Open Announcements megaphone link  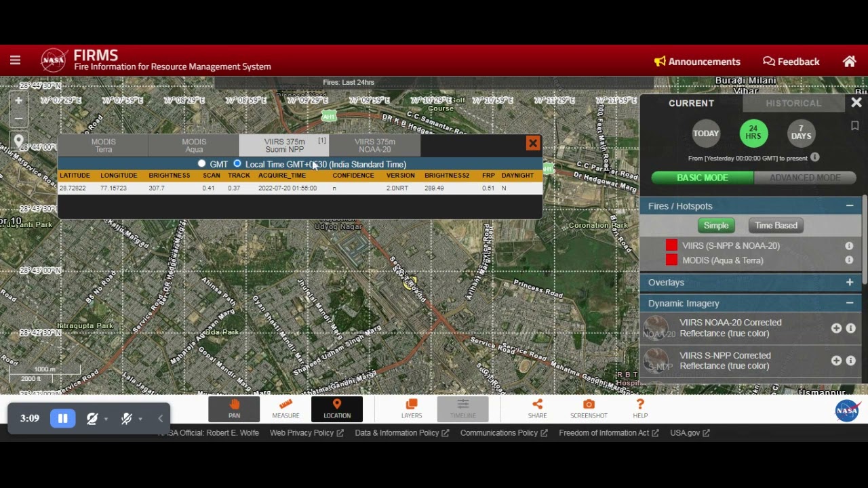coord(697,62)
